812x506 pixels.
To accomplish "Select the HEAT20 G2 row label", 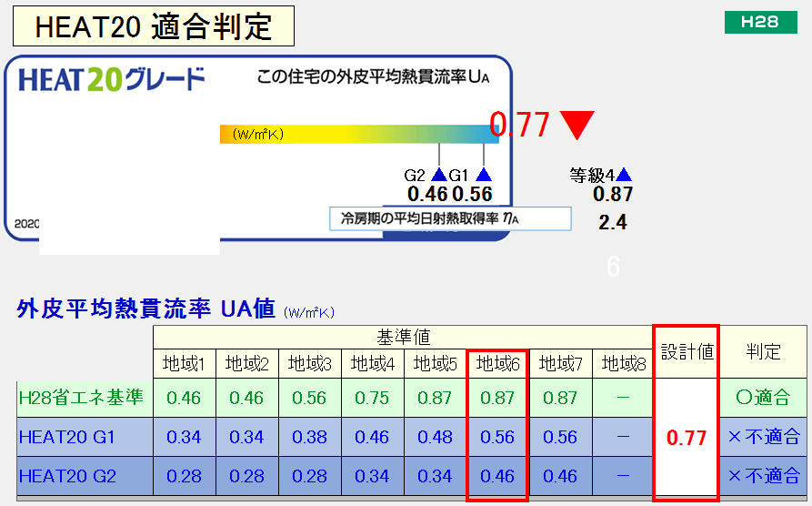I will (85, 476).
